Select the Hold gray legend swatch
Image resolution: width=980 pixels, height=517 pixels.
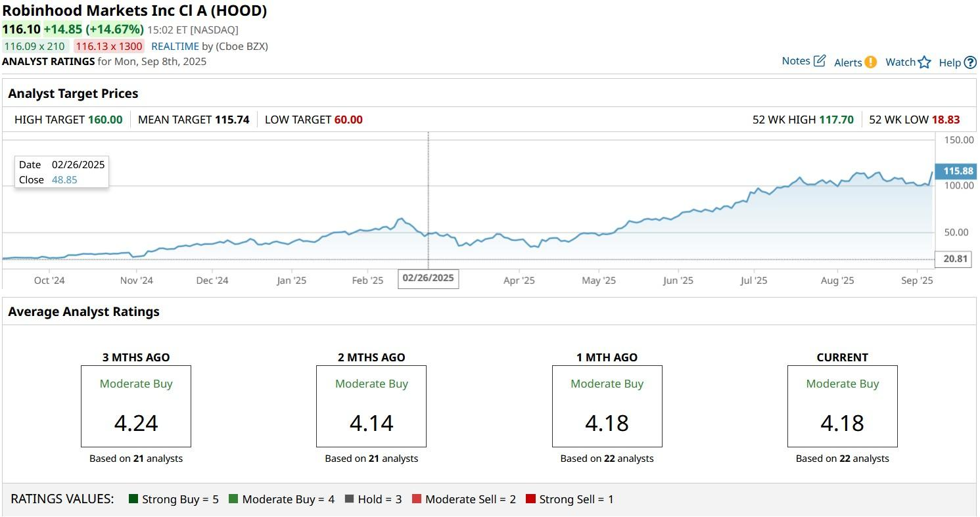[x=349, y=499]
